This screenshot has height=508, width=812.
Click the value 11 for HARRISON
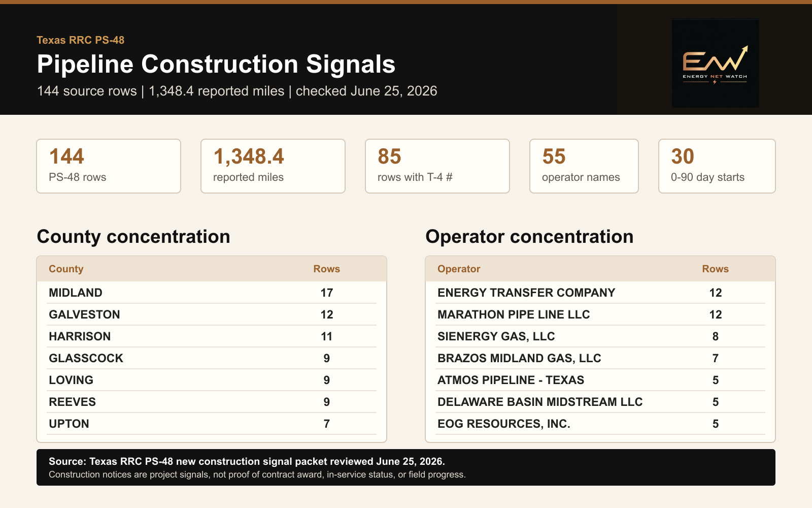click(327, 336)
